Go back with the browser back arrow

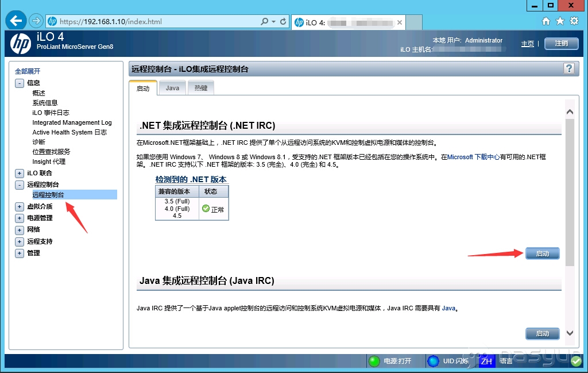click(16, 20)
